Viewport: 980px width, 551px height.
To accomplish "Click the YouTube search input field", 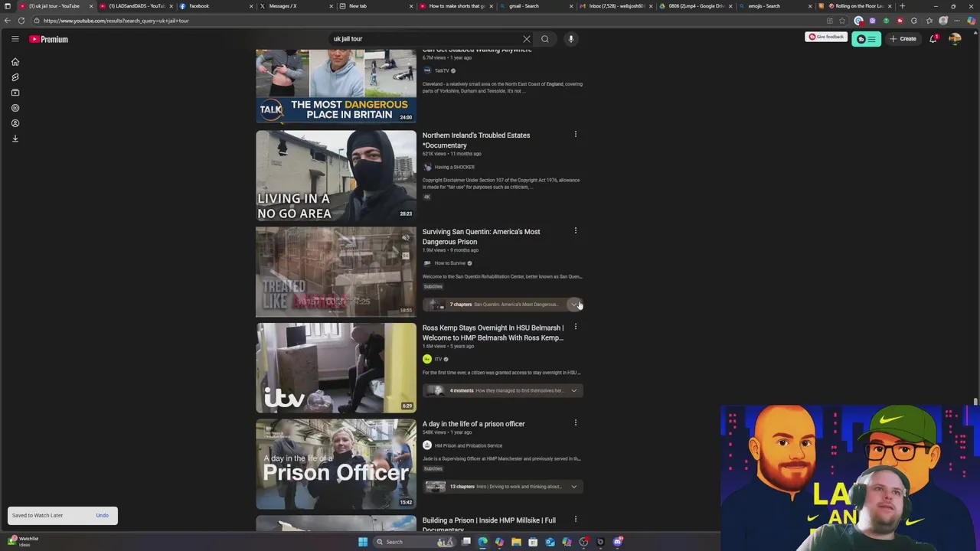I will pyautogui.click(x=425, y=39).
